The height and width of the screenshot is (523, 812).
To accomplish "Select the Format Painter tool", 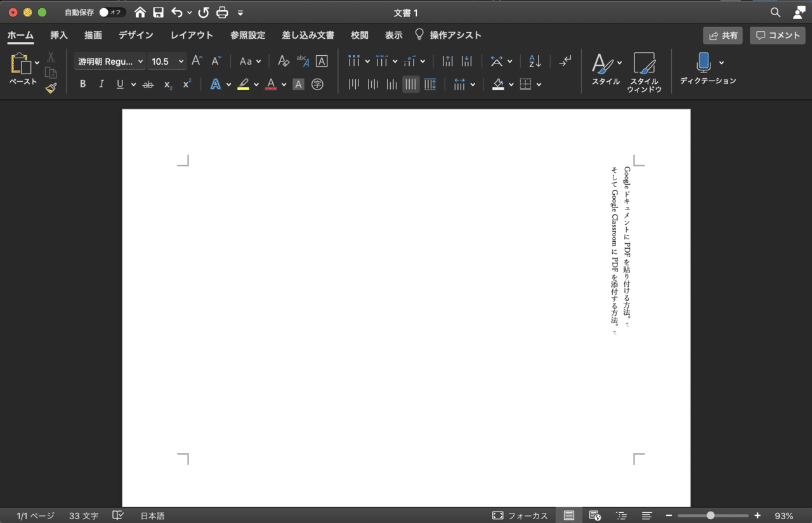I will pyautogui.click(x=52, y=88).
